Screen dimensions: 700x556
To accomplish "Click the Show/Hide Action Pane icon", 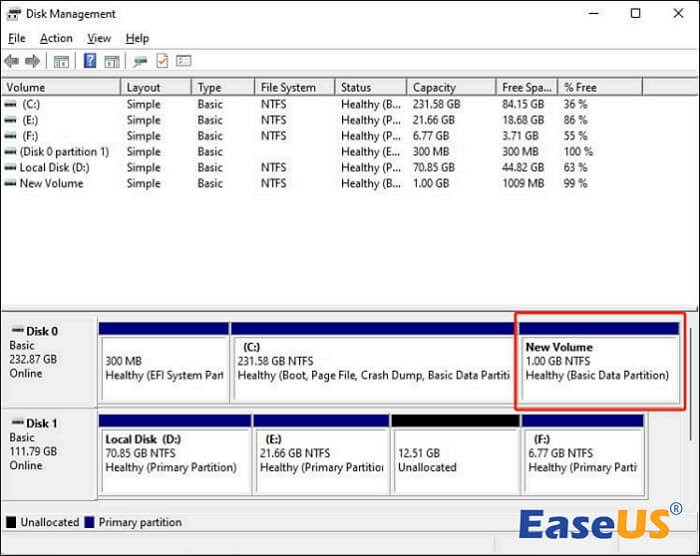I will [x=111, y=62].
